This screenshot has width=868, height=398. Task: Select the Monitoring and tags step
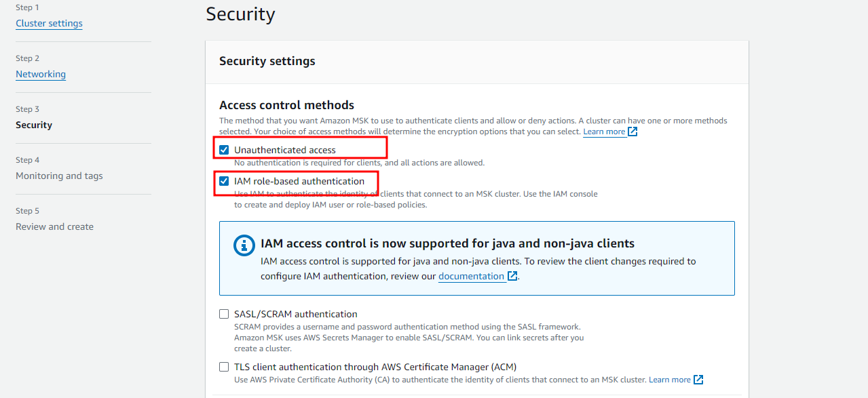59,176
